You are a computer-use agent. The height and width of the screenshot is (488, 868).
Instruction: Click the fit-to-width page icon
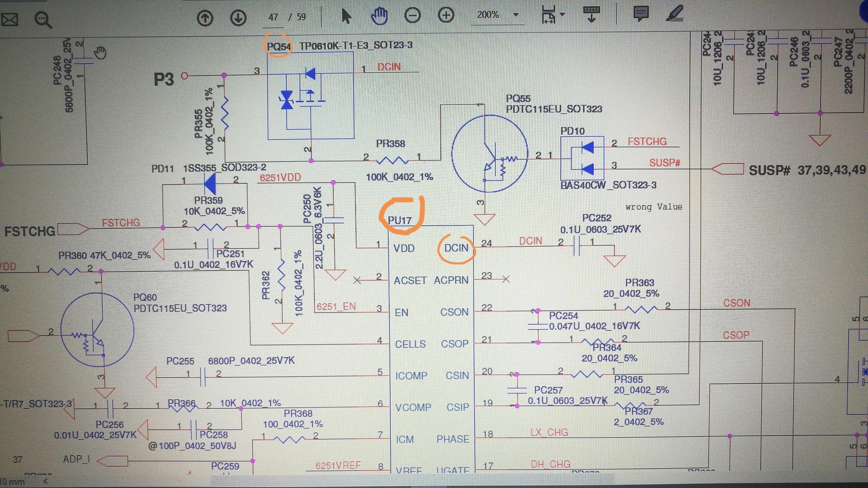click(549, 15)
